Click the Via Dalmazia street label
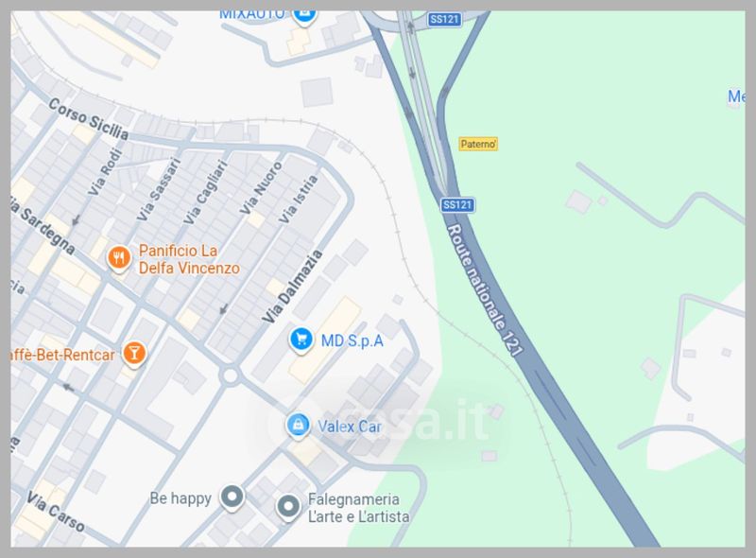The height and width of the screenshot is (558, 756). click(x=292, y=287)
